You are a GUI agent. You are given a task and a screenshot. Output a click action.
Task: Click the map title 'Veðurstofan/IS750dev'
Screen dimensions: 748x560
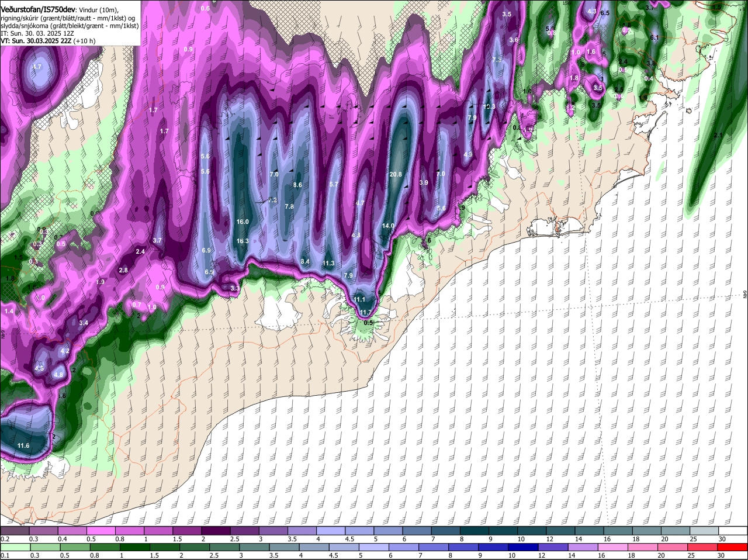coord(38,10)
